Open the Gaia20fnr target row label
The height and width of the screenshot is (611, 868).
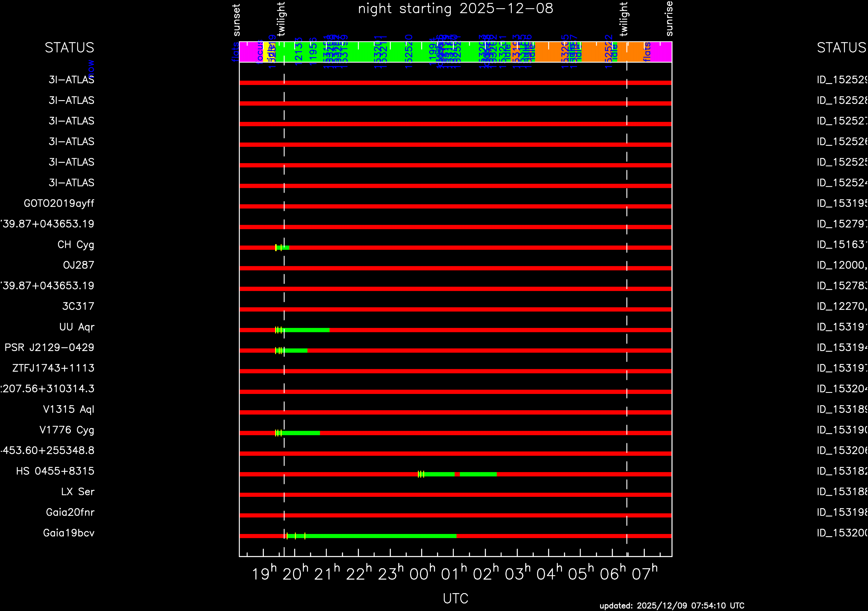point(70,512)
